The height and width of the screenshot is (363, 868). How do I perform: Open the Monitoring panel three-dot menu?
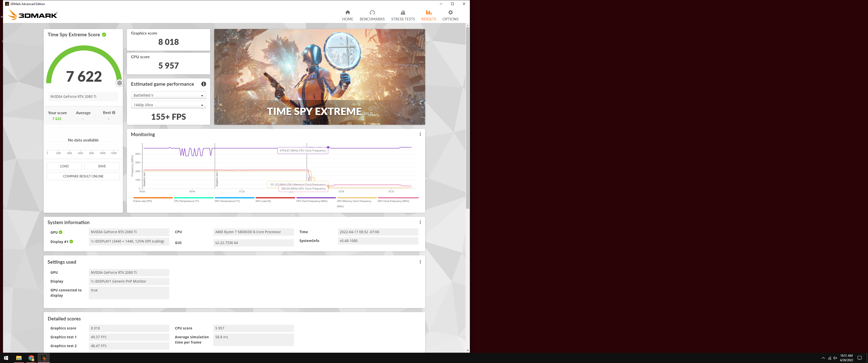420,134
